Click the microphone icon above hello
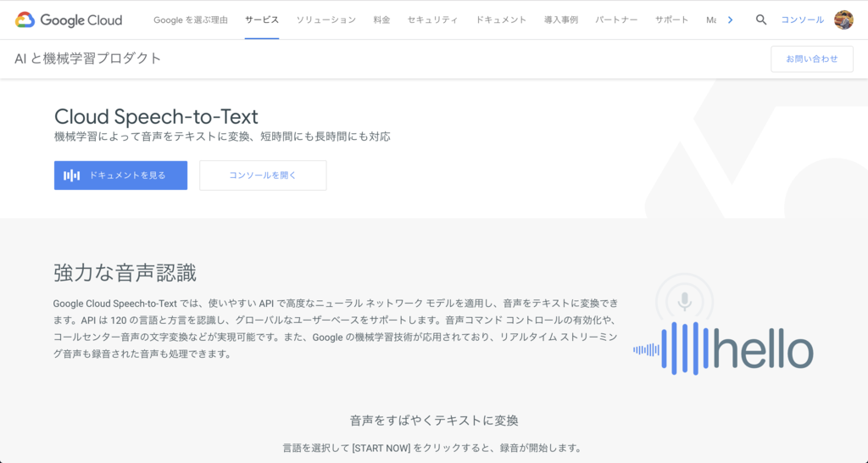 (685, 301)
